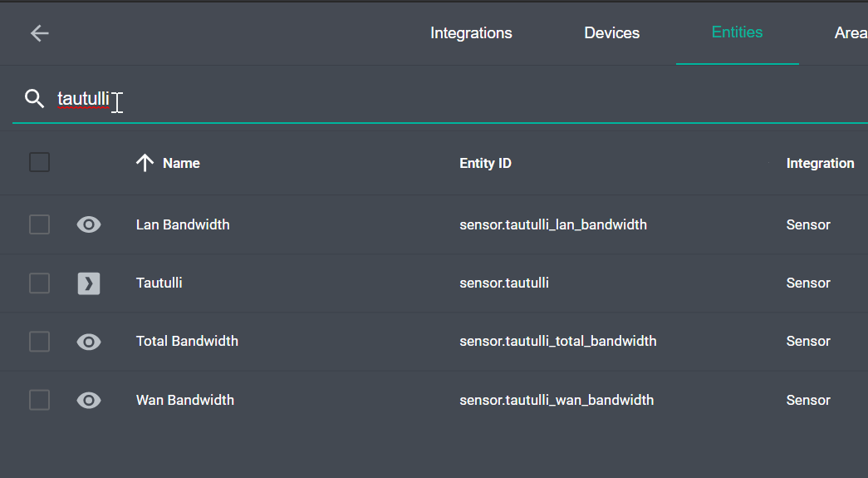Click the sensor.tautulli entity ID
The width and height of the screenshot is (868, 478).
pos(503,283)
